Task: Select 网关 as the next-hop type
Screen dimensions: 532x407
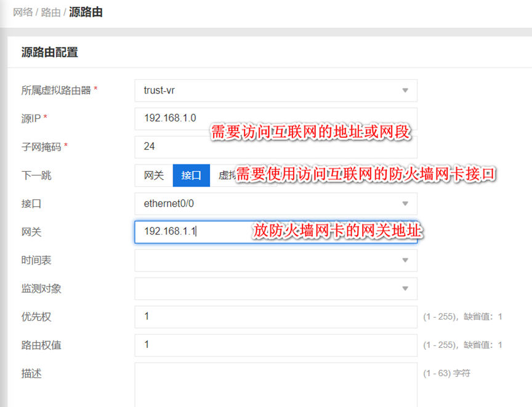Action: [154, 175]
